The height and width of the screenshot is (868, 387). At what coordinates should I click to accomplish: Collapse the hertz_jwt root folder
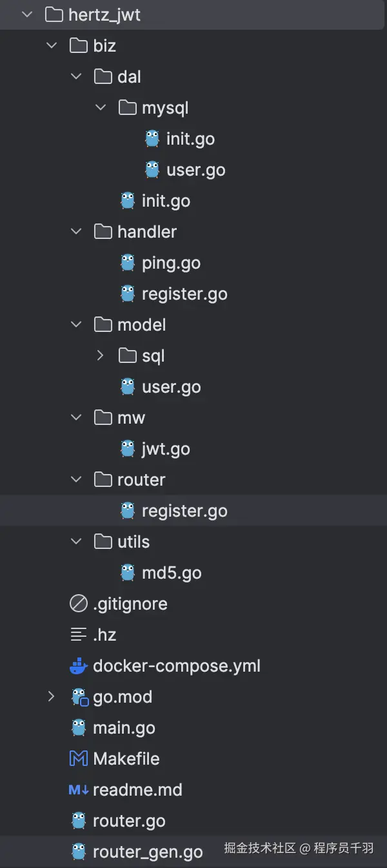click(x=27, y=15)
